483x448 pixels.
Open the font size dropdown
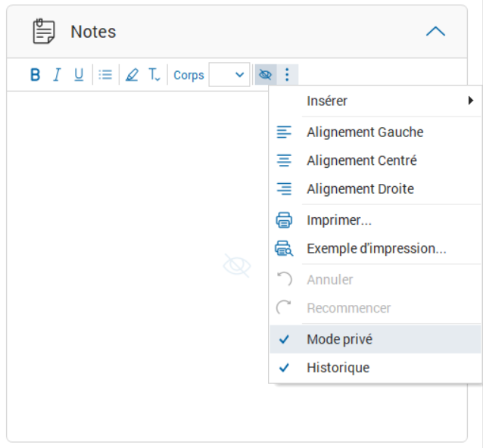point(230,75)
